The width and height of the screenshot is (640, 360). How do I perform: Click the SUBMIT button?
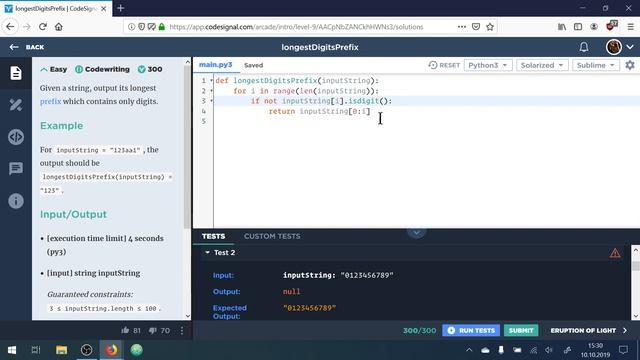pos(521,330)
